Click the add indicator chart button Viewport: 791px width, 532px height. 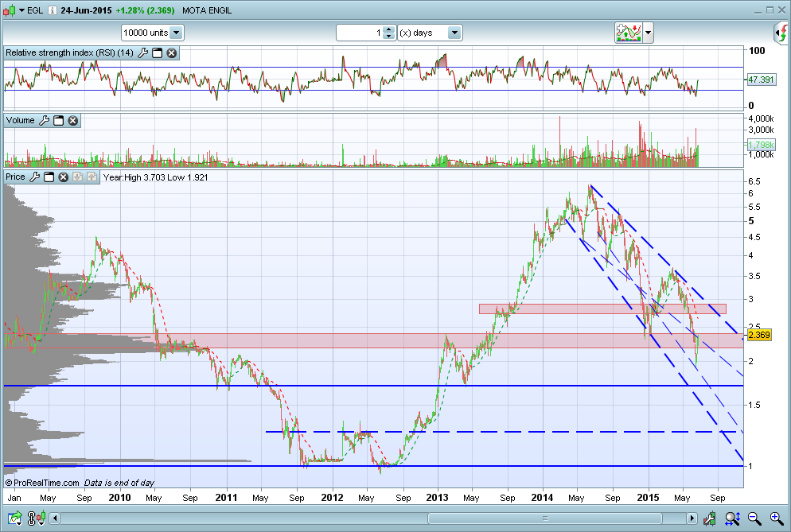click(628, 33)
